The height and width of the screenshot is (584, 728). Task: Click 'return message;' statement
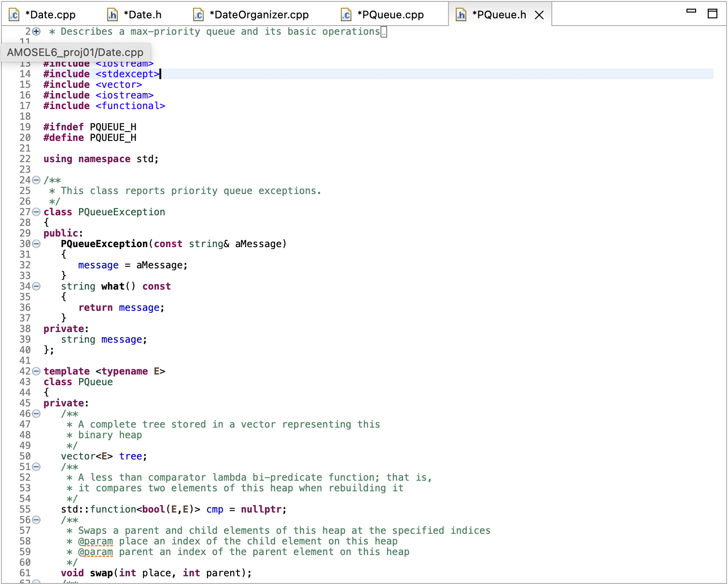click(x=122, y=307)
